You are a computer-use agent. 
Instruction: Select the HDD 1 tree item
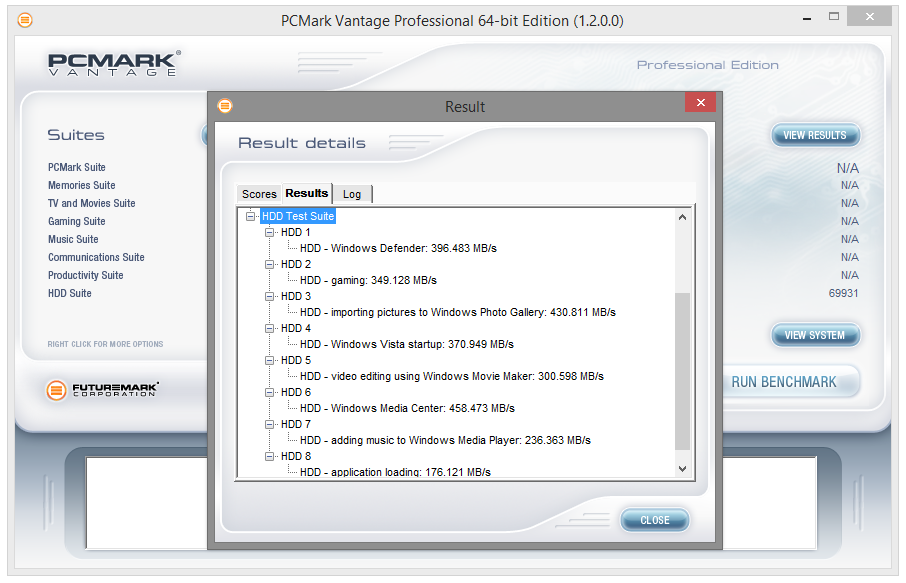point(295,232)
